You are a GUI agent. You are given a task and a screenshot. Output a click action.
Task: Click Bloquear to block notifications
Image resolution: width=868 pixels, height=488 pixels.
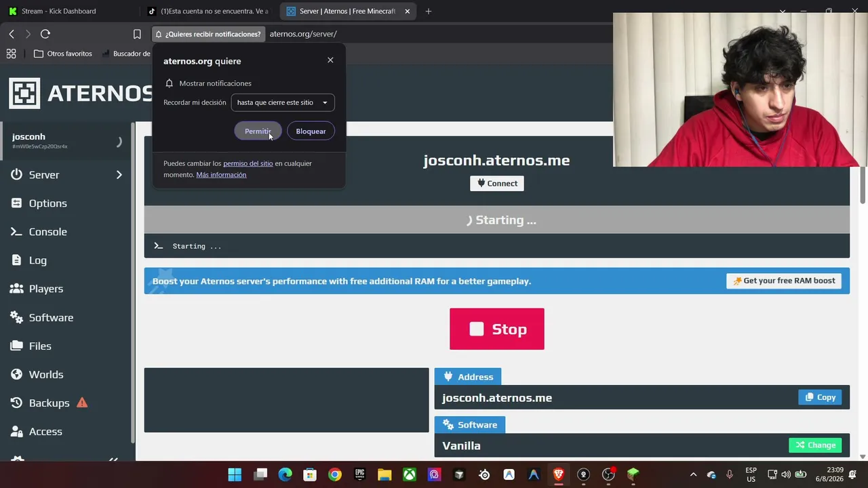click(x=311, y=131)
